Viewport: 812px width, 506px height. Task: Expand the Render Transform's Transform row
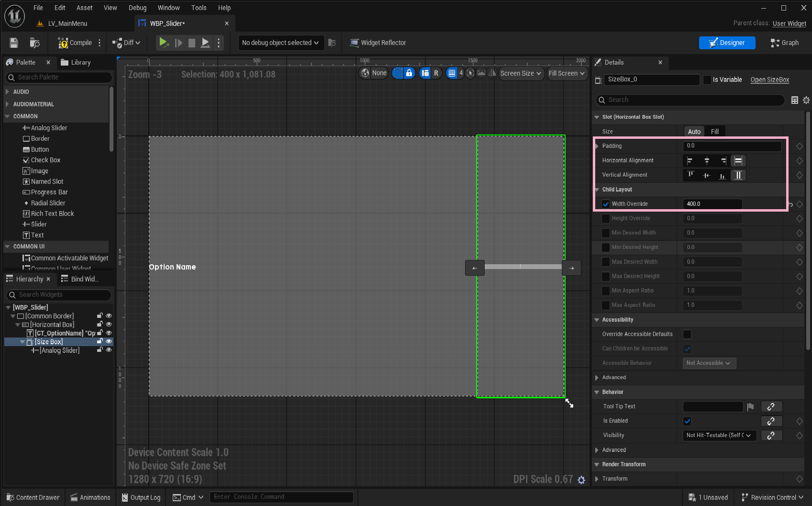coord(597,479)
